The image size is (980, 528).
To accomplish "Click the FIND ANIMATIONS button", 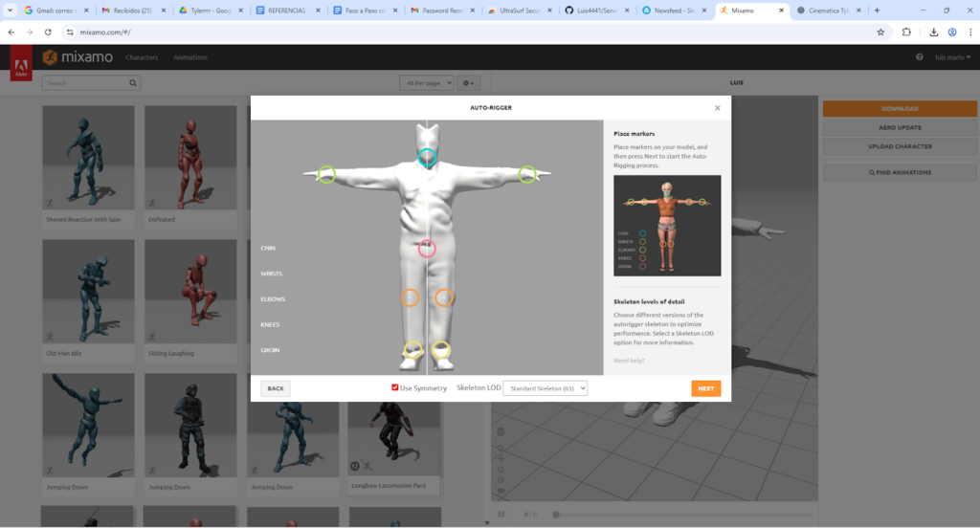I will click(900, 172).
